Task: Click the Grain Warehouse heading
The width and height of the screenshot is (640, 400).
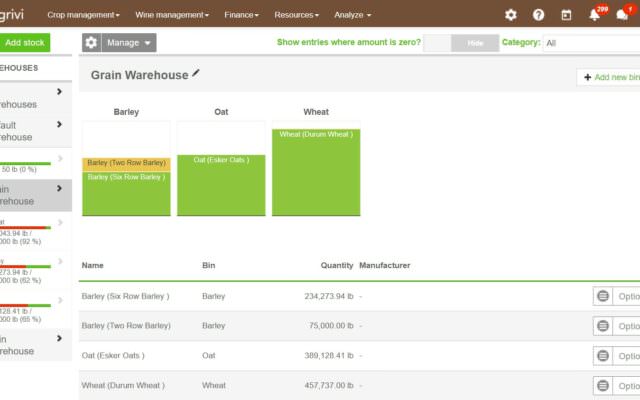Action: click(140, 75)
